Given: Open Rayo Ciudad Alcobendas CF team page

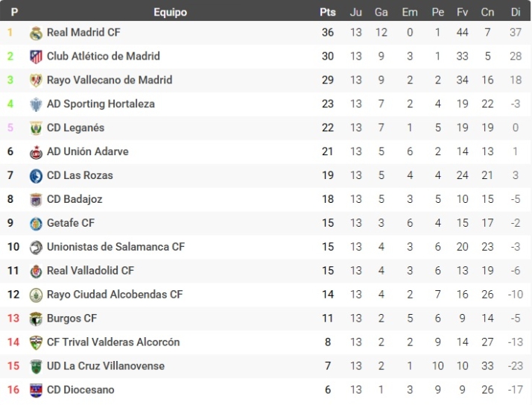Looking at the screenshot, I should tap(114, 295).
